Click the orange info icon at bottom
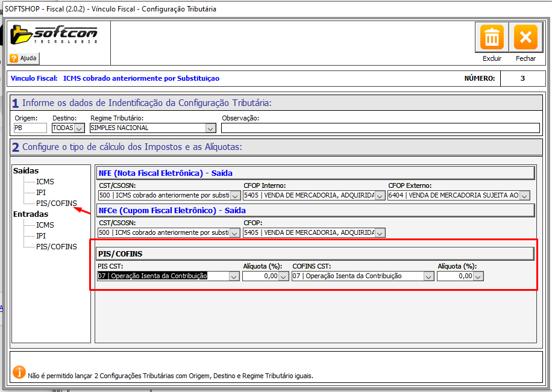 coord(19,373)
